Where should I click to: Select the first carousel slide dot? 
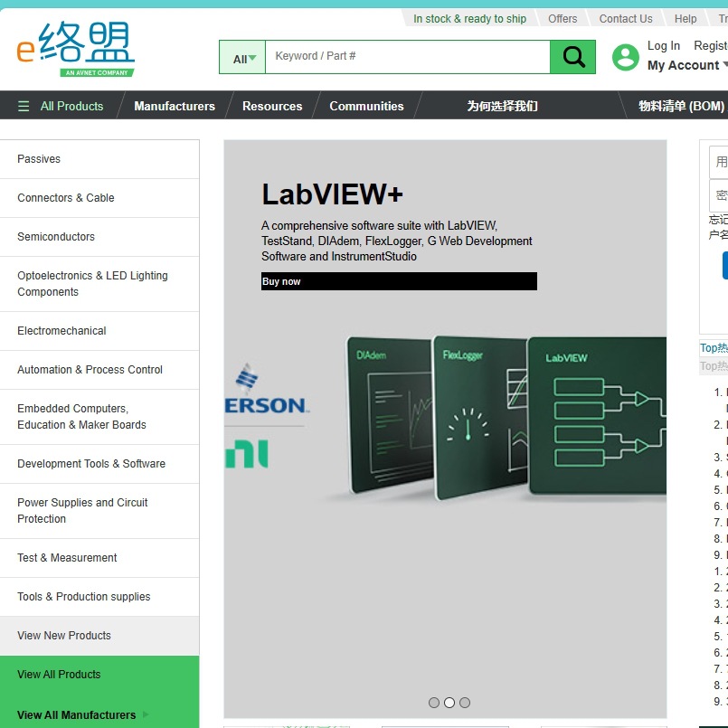434,703
